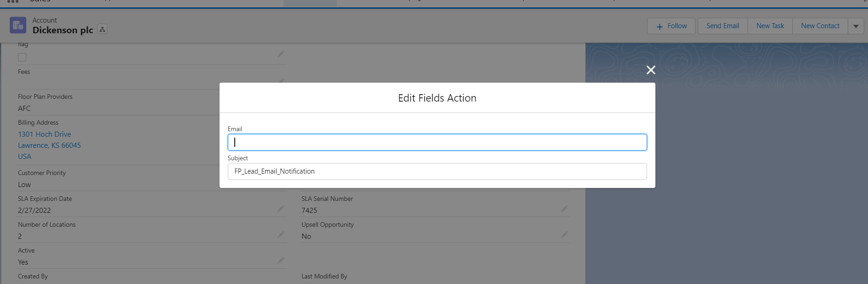The image size is (868, 284).
Task: Toggle the flag checkbox
Action: pyautogui.click(x=22, y=57)
